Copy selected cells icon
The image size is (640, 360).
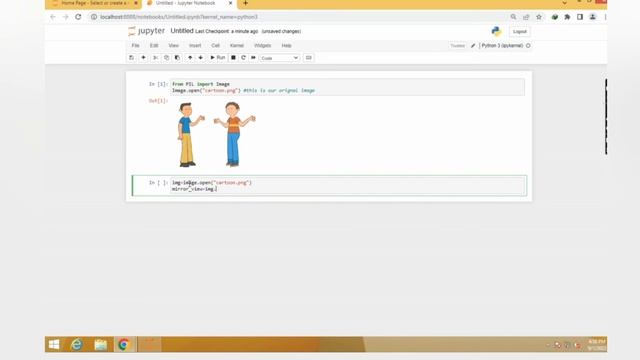point(166,58)
